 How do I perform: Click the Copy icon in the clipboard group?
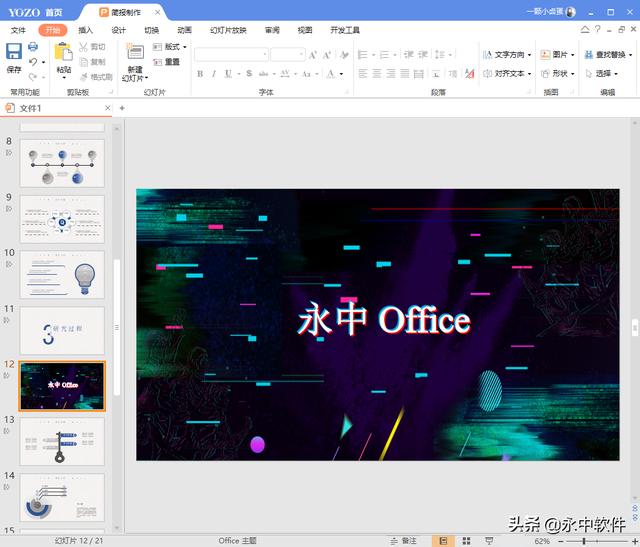(84, 62)
